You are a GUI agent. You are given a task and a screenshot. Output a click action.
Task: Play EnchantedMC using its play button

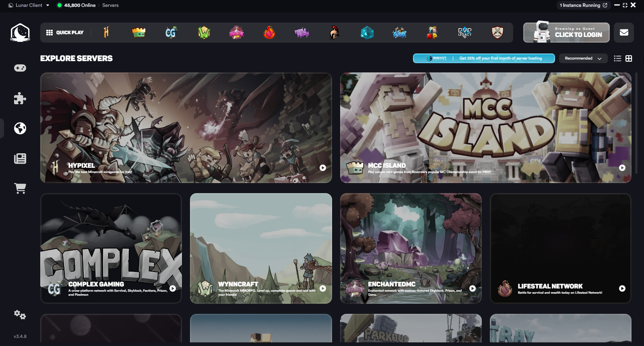tap(473, 288)
